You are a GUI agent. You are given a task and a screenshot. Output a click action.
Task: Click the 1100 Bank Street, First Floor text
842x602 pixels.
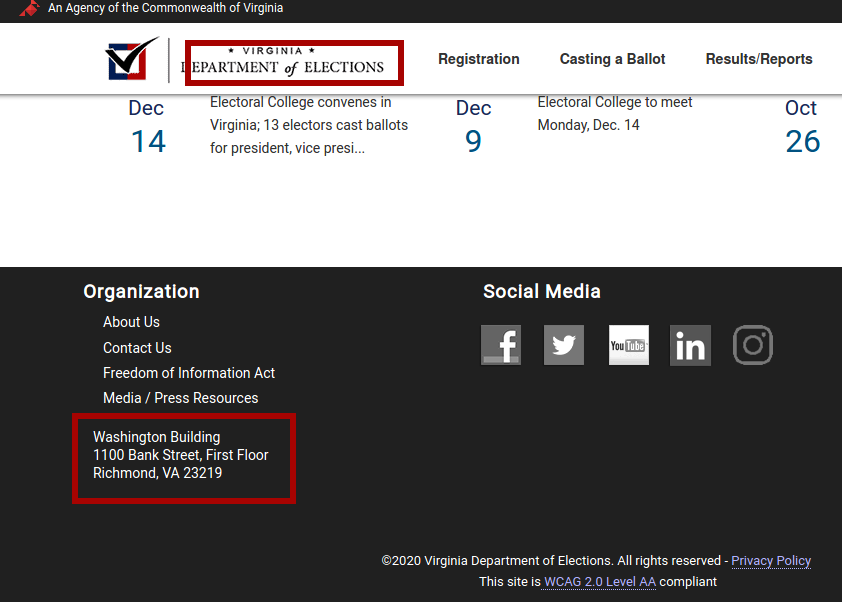point(180,455)
